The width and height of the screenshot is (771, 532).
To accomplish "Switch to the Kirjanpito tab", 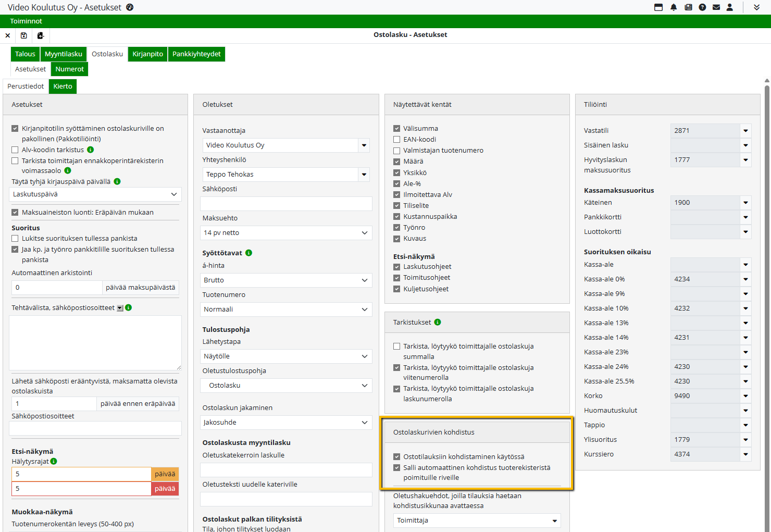I will pos(147,54).
